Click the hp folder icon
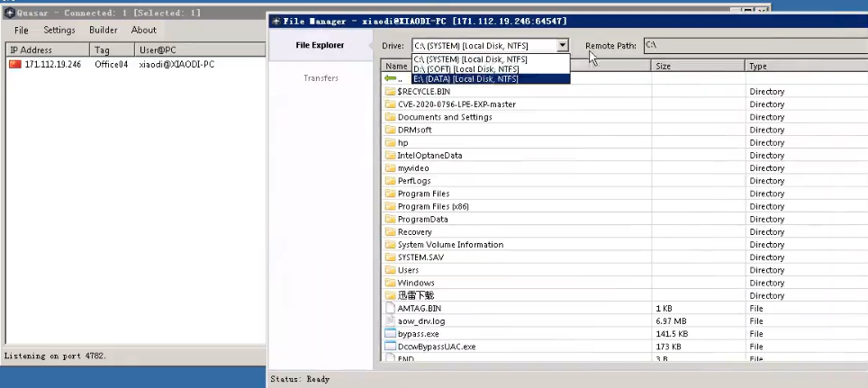 coord(390,142)
